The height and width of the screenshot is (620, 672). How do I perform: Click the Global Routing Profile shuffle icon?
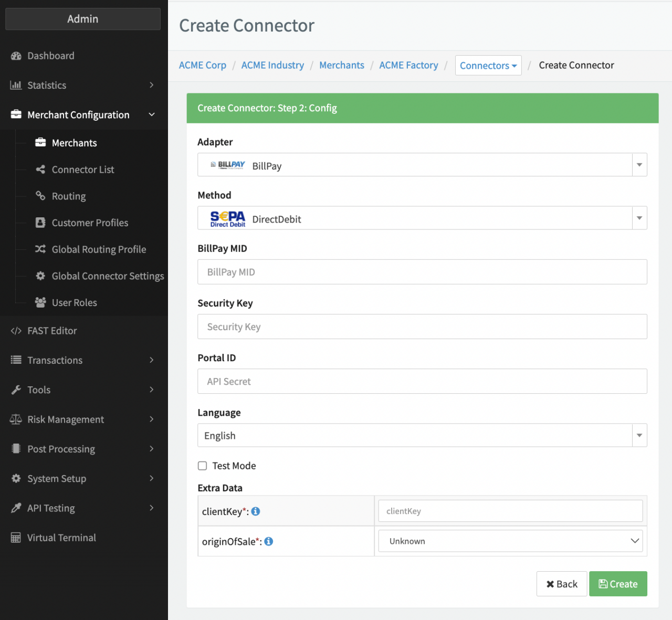[x=40, y=249]
